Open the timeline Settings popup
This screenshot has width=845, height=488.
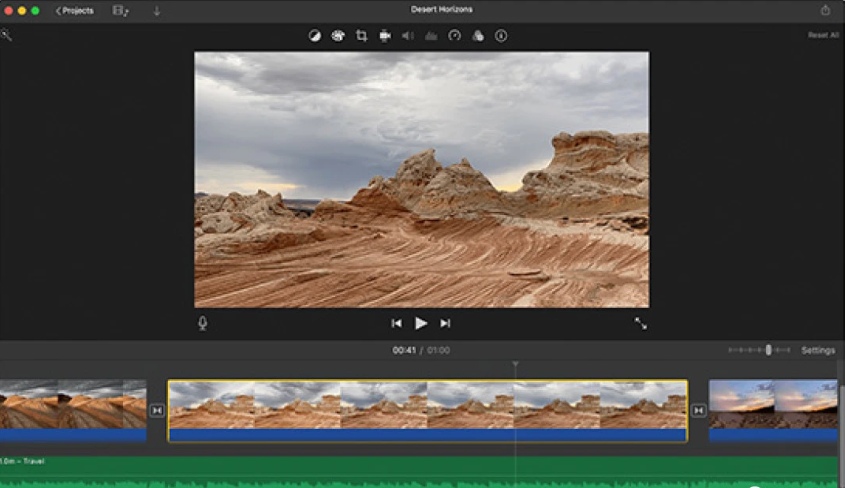coord(817,351)
